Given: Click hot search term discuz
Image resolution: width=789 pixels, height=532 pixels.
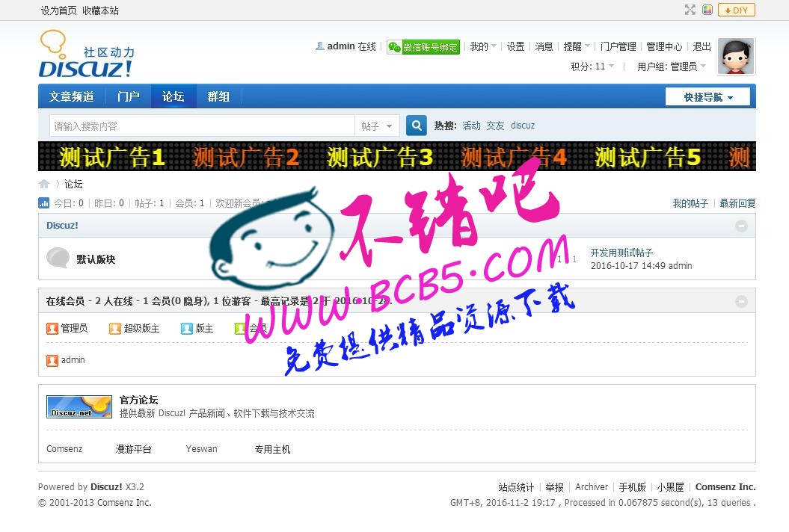Looking at the screenshot, I should 523,126.
